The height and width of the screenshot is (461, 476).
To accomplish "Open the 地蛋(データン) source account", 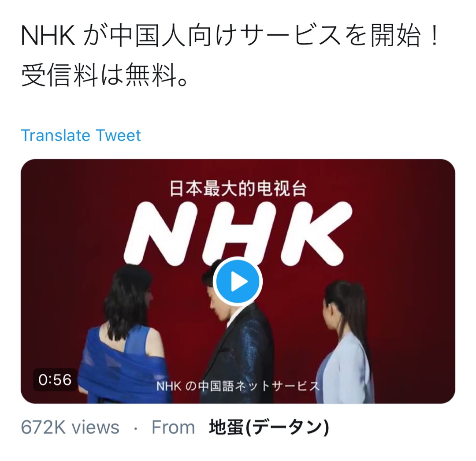I will pos(269,428).
